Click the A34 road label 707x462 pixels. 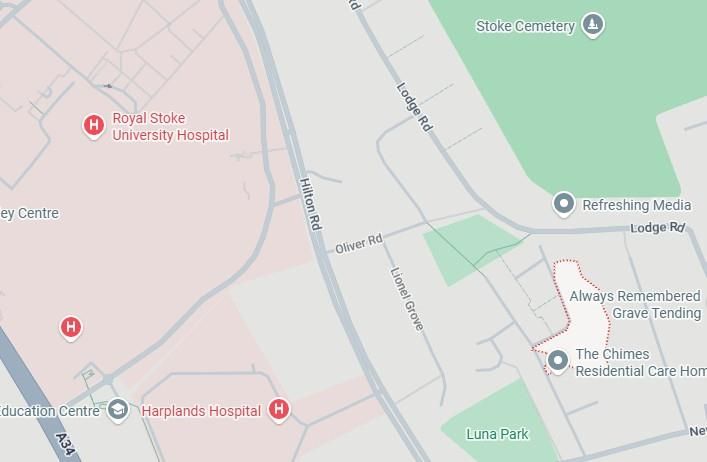pyautogui.click(x=65, y=444)
